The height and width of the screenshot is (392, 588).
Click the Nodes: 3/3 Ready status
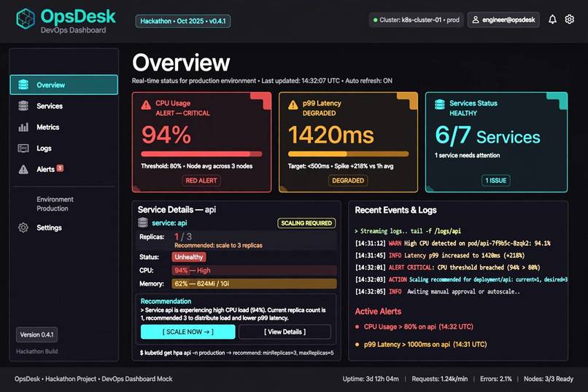tap(549, 379)
